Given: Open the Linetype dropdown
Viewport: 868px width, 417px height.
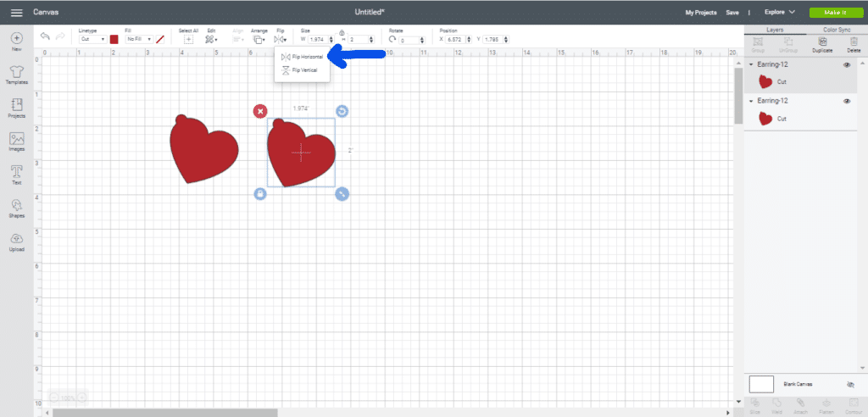Looking at the screenshot, I should [92, 39].
